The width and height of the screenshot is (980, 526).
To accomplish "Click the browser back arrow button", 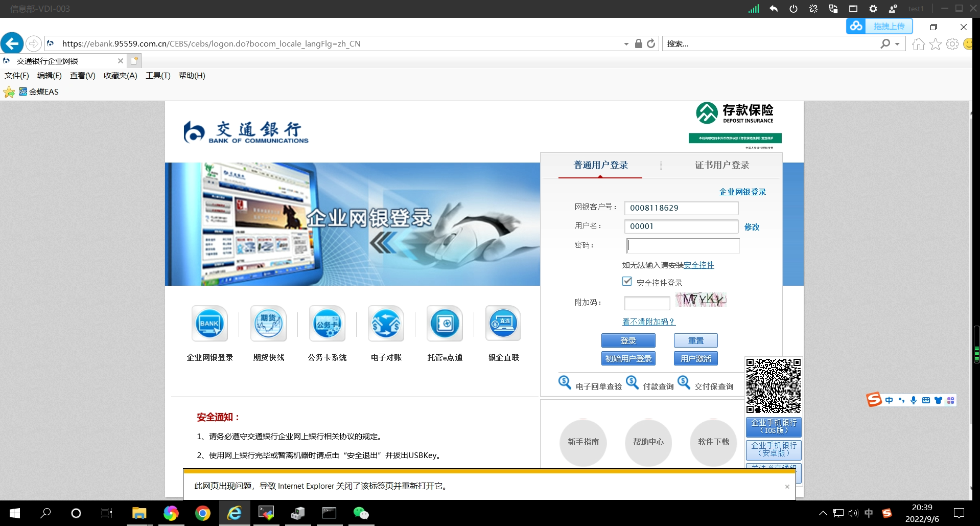I will click(x=12, y=43).
